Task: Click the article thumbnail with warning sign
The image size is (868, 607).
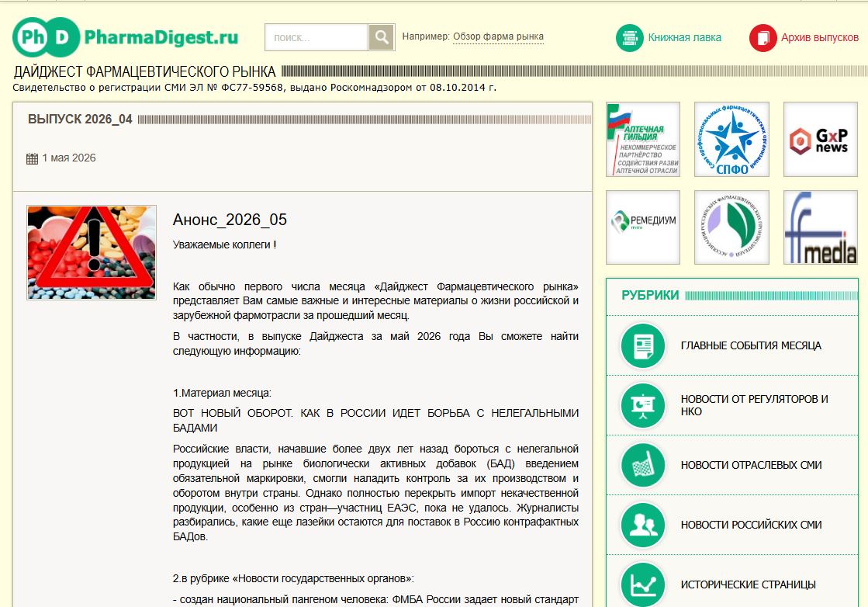Action: coord(92,252)
